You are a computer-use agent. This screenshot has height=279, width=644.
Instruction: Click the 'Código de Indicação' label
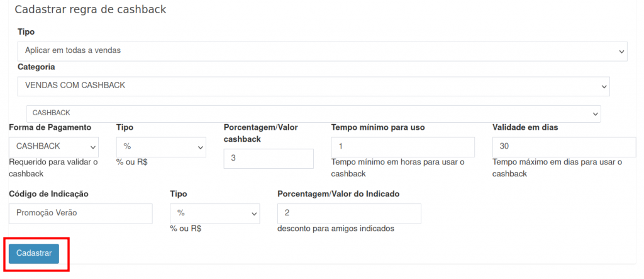point(48,194)
